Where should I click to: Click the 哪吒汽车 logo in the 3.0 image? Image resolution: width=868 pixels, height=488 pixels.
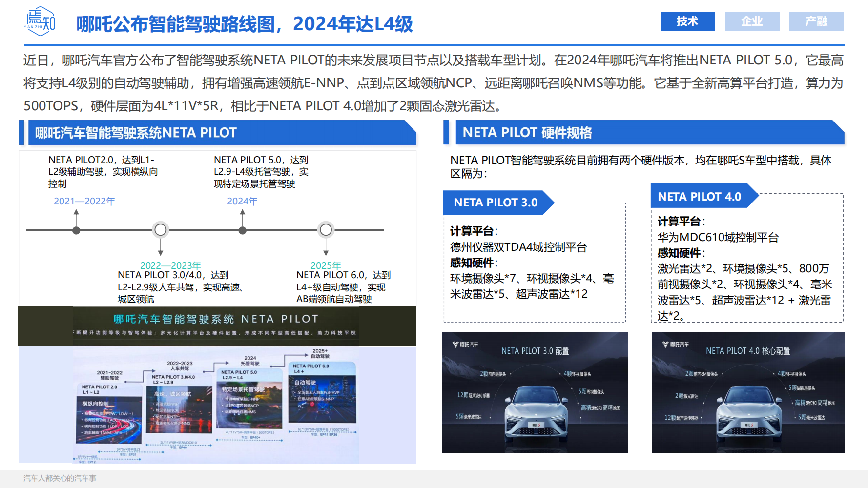coord(465,345)
